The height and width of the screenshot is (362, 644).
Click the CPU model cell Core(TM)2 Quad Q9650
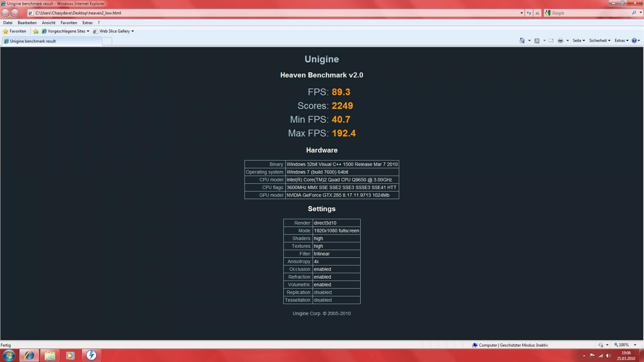pyautogui.click(x=342, y=180)
